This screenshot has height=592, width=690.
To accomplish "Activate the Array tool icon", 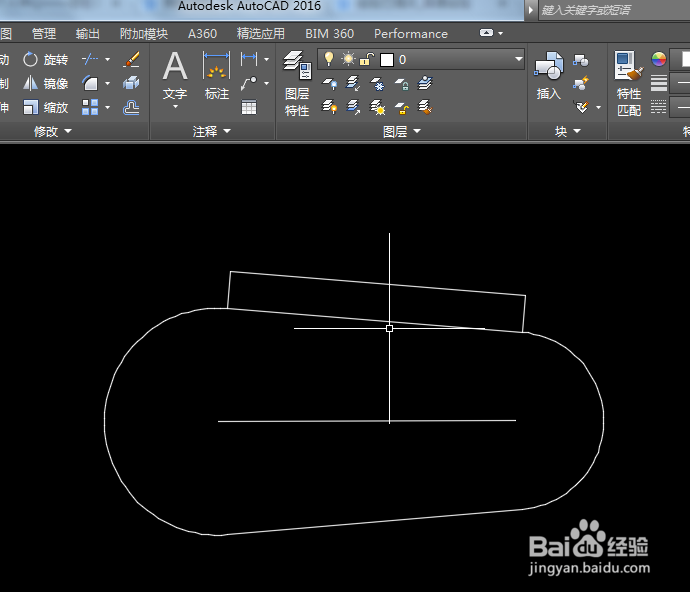I will pyautogui.click(x=91, y=107).
